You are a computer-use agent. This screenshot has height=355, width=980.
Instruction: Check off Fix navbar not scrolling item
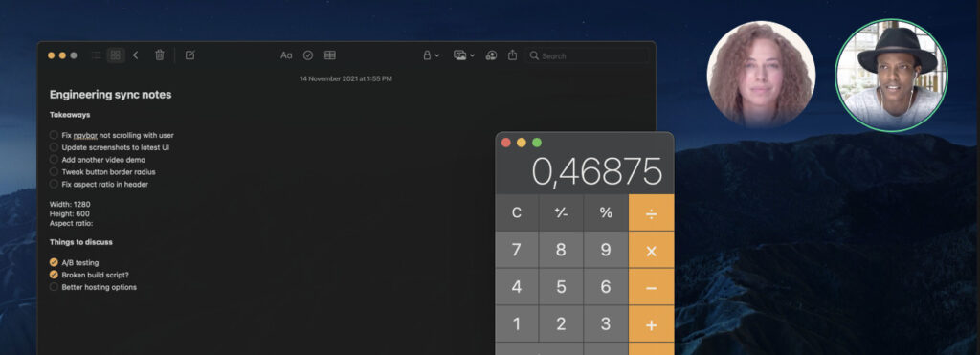click(54, 135)
